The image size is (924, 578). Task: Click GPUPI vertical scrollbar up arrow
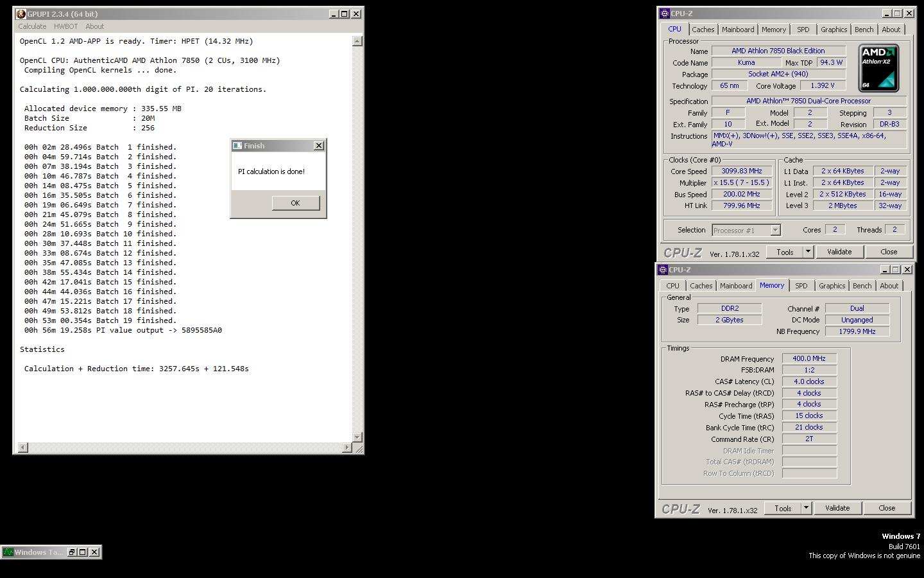357,41
